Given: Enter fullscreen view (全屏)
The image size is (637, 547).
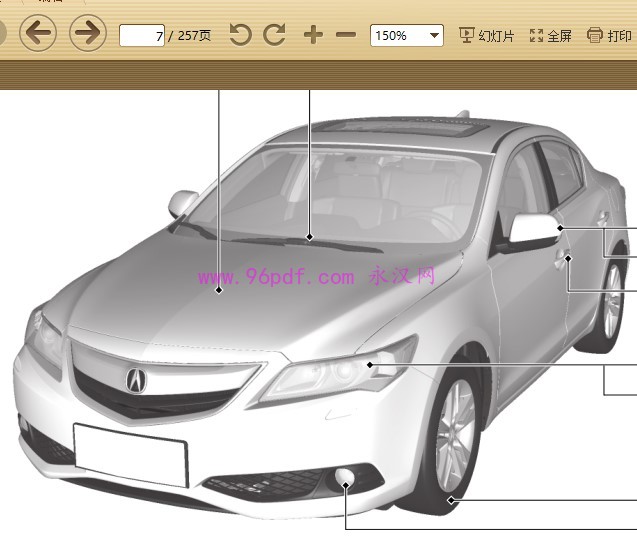Looking at the screenshot, I should [x=551, y=36].
